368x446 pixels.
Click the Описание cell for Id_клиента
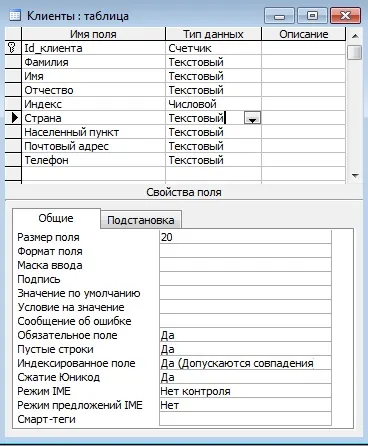coord(304,48)
